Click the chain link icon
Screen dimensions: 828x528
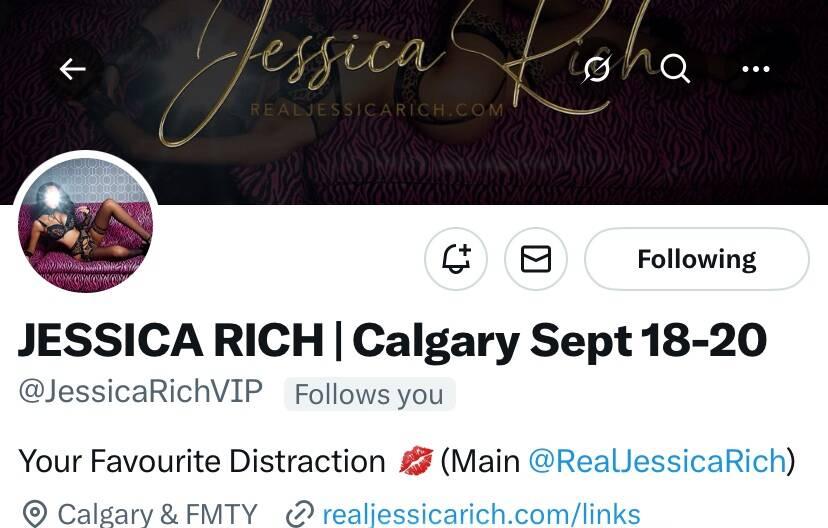click(x=299, y=514)
